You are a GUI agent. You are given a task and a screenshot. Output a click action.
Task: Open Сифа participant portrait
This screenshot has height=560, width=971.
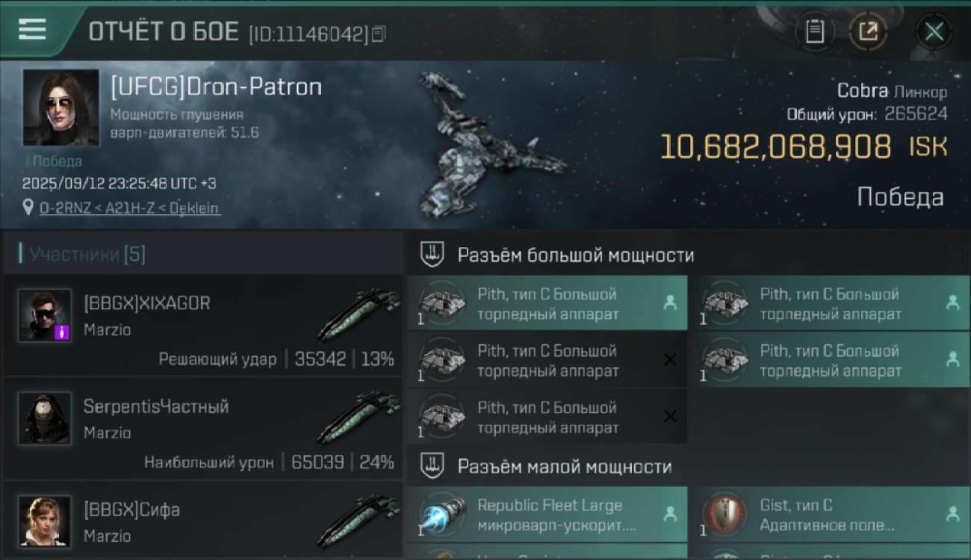[x=45, y=521]
